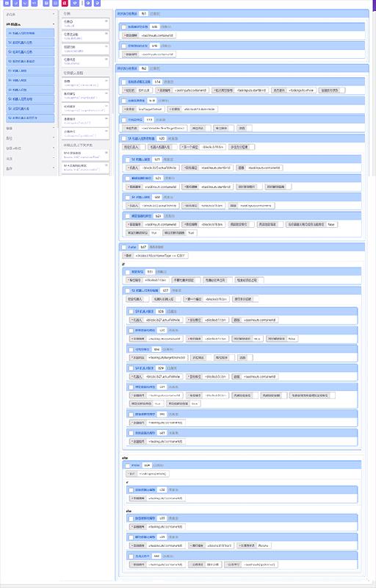Click the b1 block ID field

(x=144, y=13)
